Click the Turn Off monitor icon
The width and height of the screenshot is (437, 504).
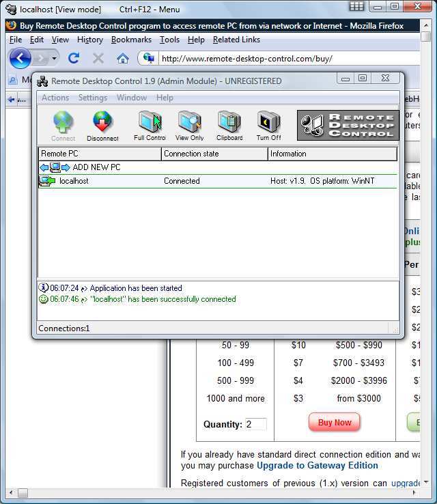268,122
